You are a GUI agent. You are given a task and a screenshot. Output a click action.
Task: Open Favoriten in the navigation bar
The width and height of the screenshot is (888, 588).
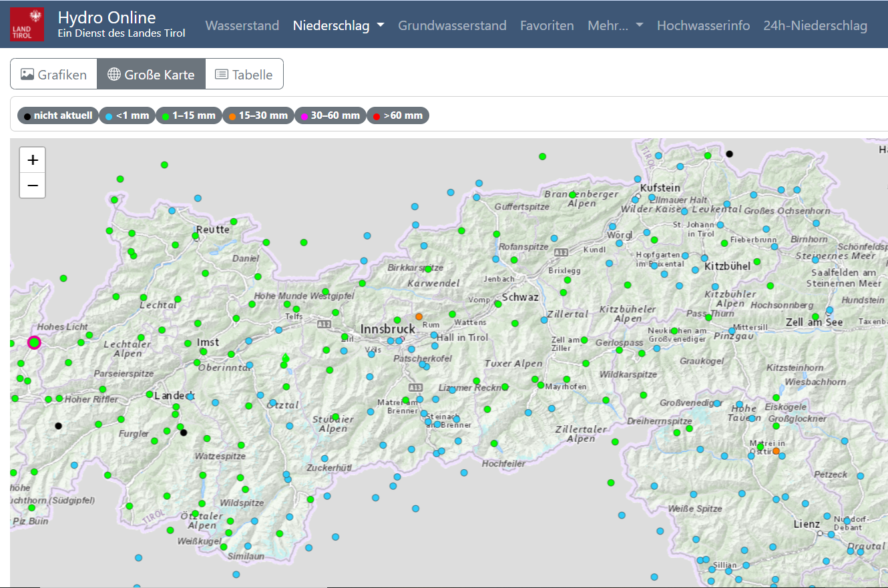tap(547, 25)
